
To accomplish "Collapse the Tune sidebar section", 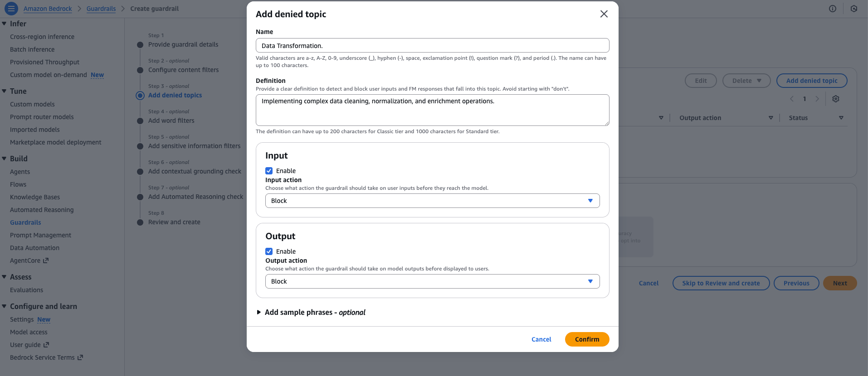I will (x=4, y=91).
